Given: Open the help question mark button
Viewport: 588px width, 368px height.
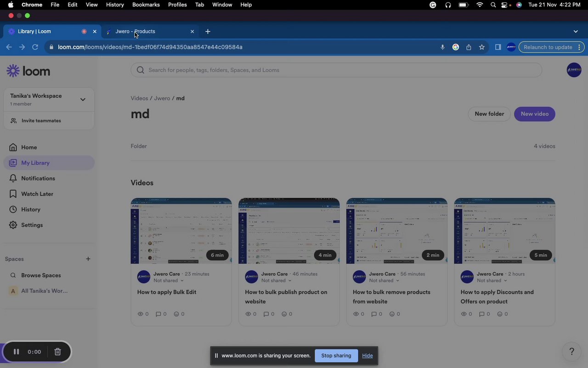Looking at the screenshot, I should (571, 352).
